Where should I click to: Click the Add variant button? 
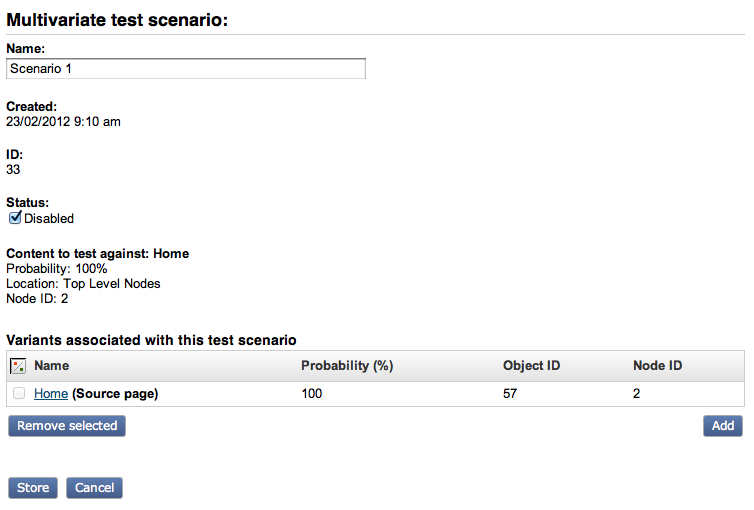(723, 426)
